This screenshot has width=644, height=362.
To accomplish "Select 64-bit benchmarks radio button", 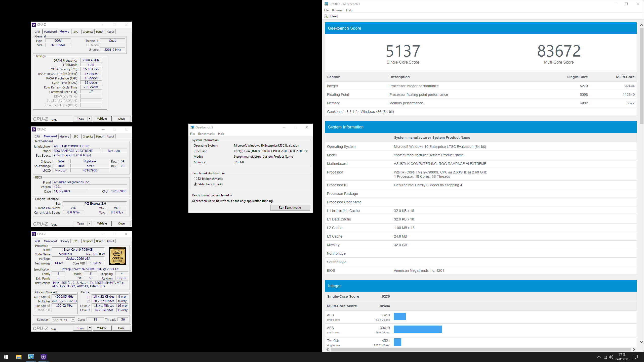I will pos(195,184).
